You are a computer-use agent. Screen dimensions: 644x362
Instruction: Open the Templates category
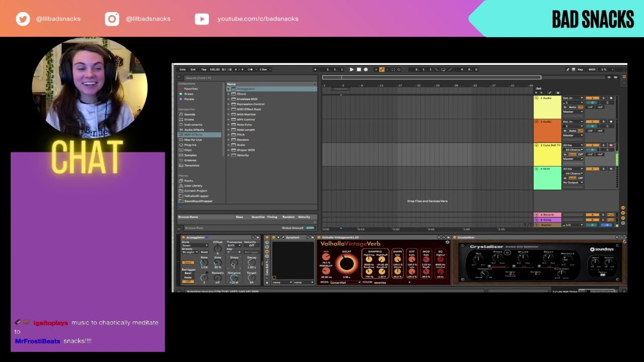click(192, 165)
